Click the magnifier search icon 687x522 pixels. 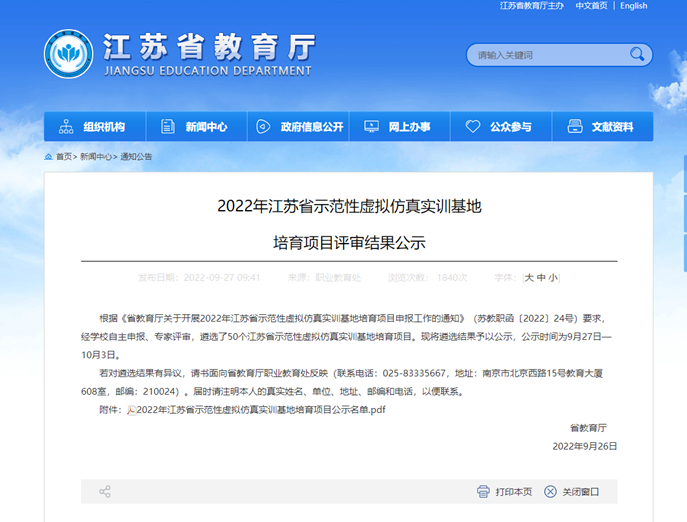(x=637, y=54)
